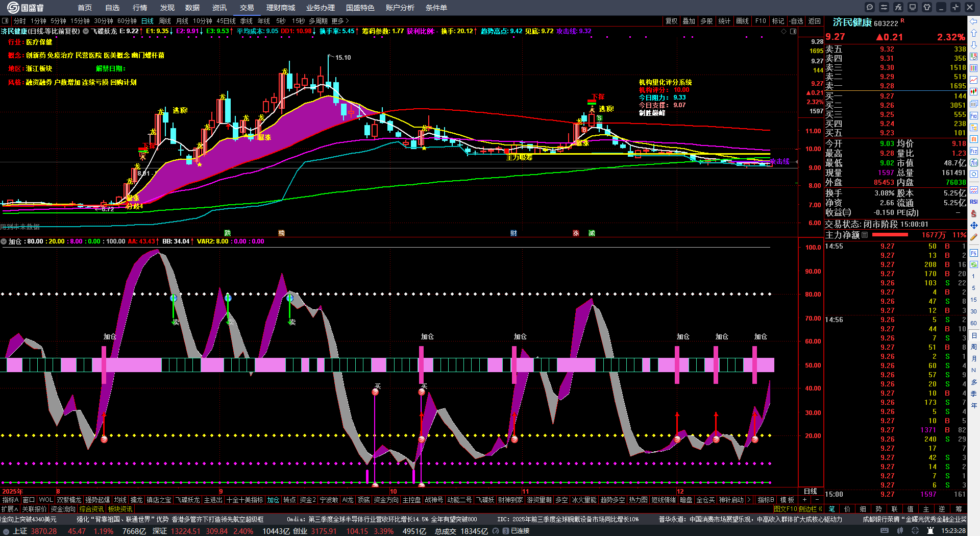Image resolution: width=980 pixels, height=536 pixels.
Task: Toggle the 统计 statistics button
Action: [x=724, y=21]
